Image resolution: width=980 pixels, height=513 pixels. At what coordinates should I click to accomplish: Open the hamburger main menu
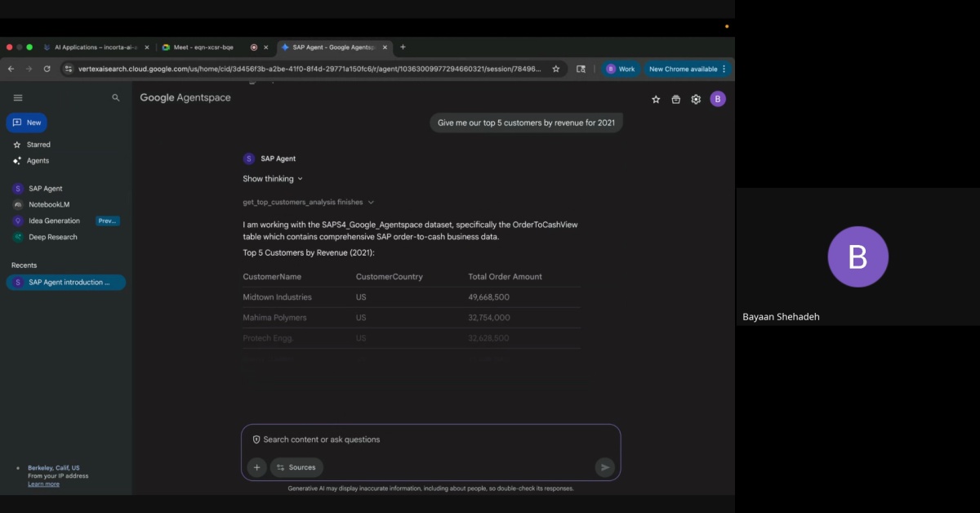point(18,98)
